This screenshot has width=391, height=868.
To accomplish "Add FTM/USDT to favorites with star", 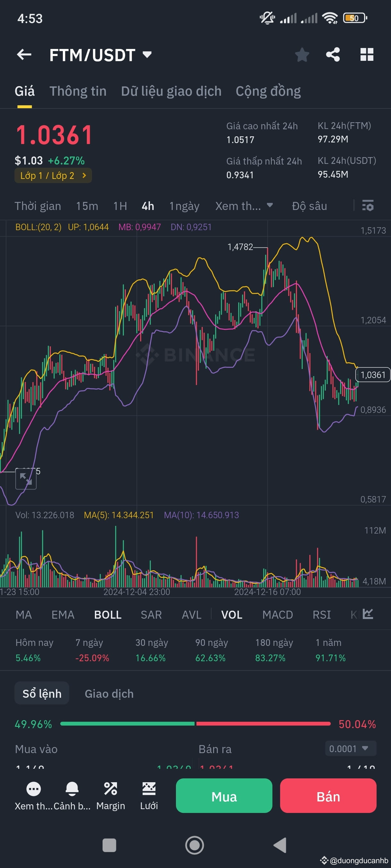I will [x=302, y=55].
